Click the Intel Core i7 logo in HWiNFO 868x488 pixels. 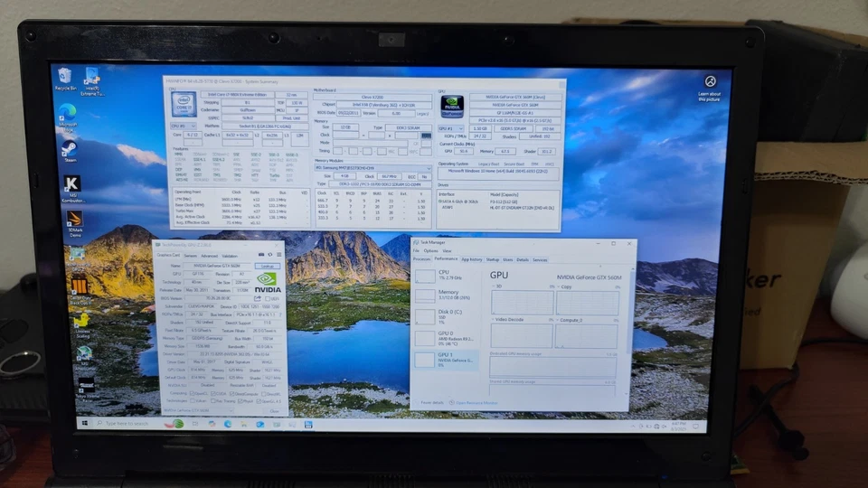[x=184, y=104]
